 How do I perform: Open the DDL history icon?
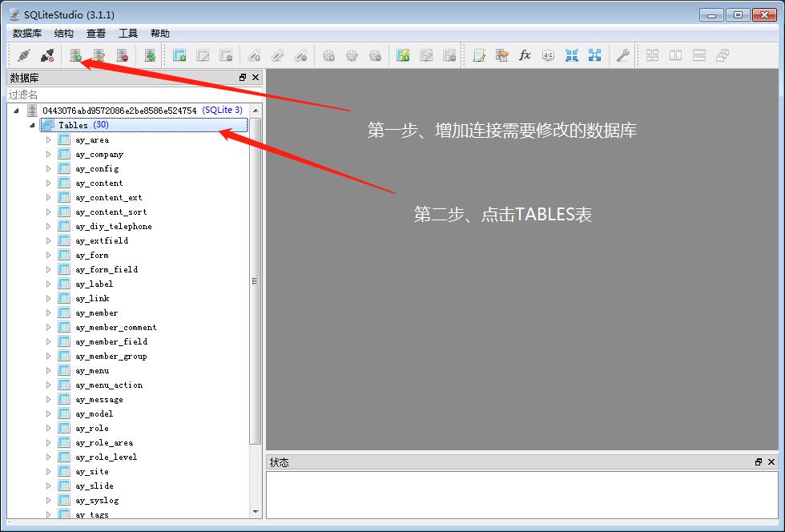tap(502, 55)
